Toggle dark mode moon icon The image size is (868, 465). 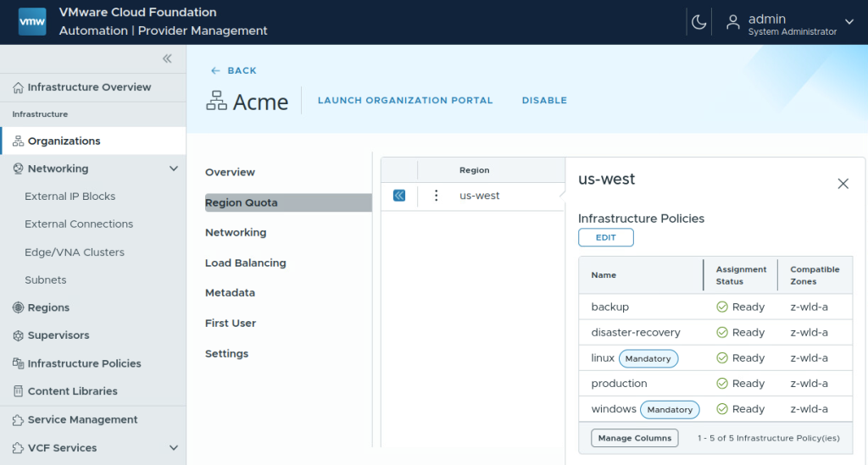tap(698, 22)
